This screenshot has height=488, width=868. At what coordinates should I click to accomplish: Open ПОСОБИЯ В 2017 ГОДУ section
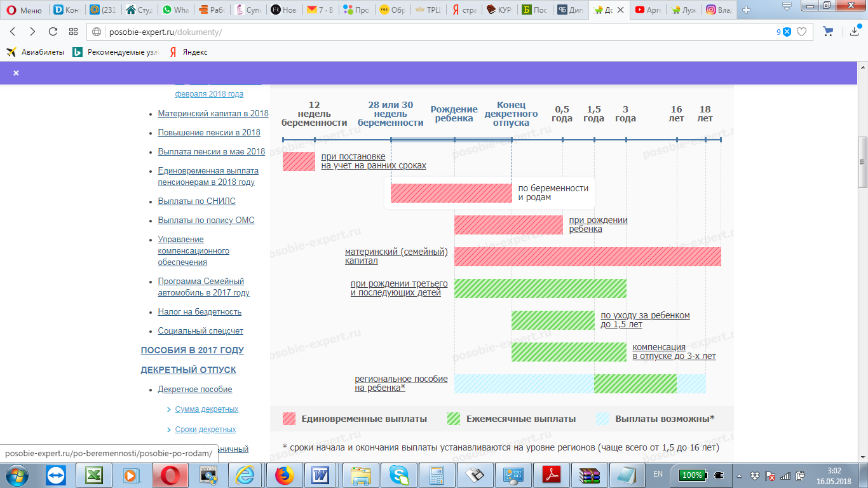192,350
